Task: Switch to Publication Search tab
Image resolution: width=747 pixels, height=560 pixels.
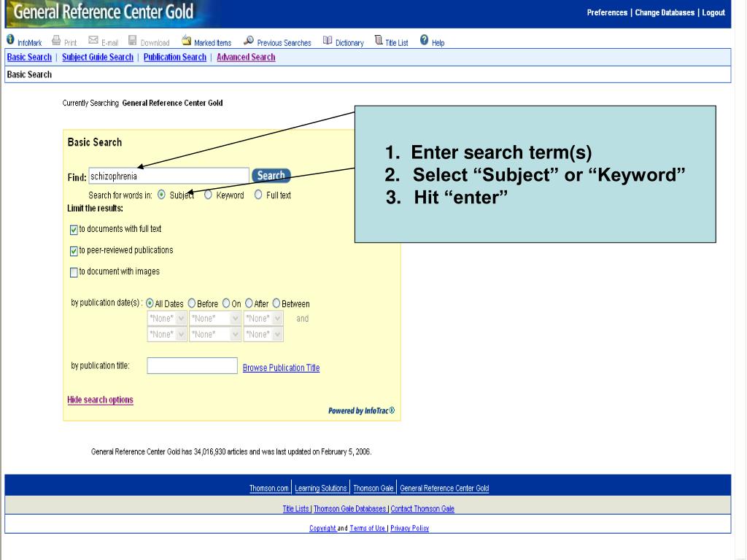Action: click(175, 57)
